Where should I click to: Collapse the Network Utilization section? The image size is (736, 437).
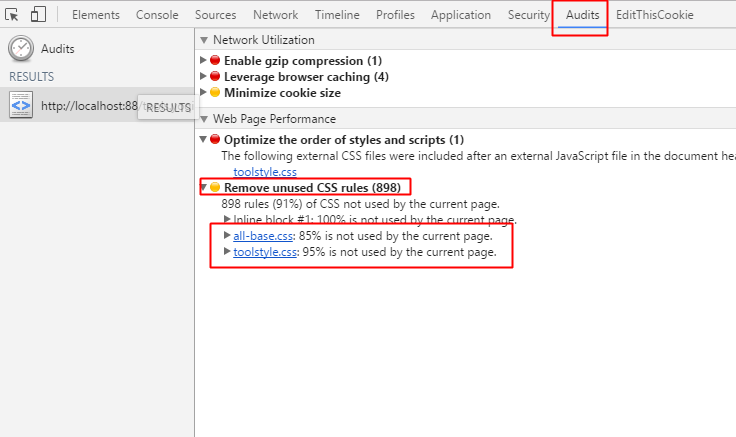205,40
